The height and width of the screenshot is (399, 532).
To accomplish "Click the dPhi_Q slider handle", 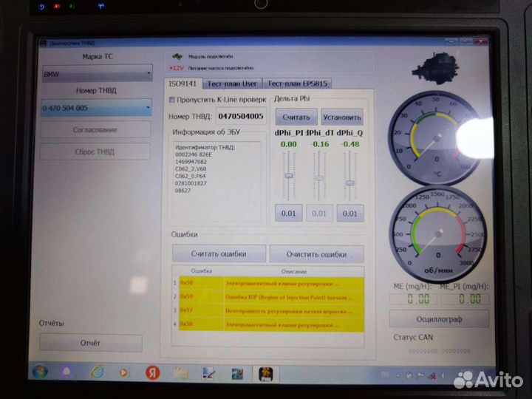I will click(x=349, y=183).
